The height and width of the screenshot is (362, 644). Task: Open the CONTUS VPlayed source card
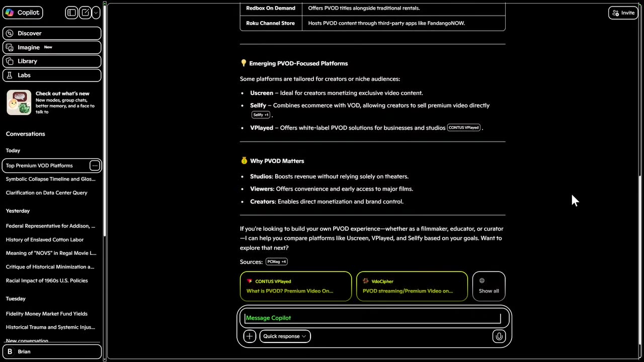[296, 287]
